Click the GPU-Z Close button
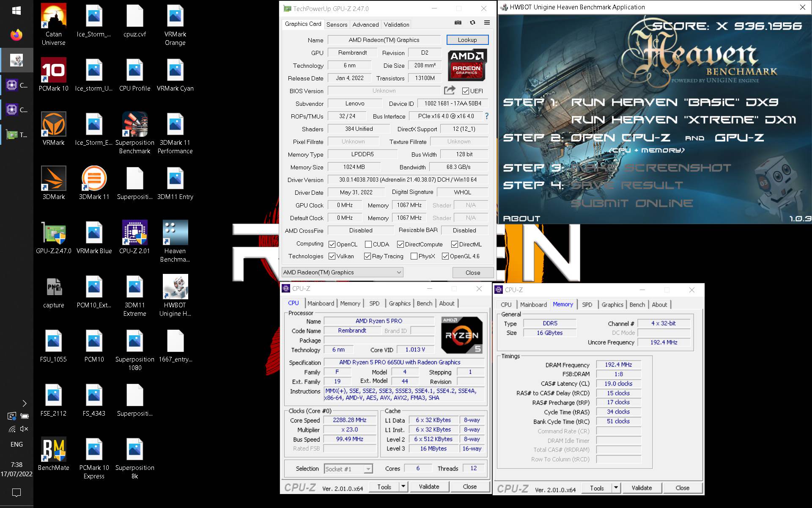Screen dimensions: 812x508 [x=473, y=273]
